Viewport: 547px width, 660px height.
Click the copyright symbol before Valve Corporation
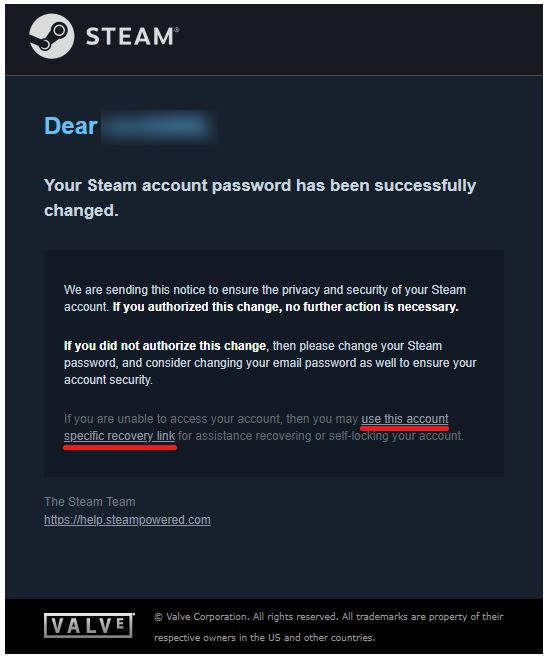[158, 617]
